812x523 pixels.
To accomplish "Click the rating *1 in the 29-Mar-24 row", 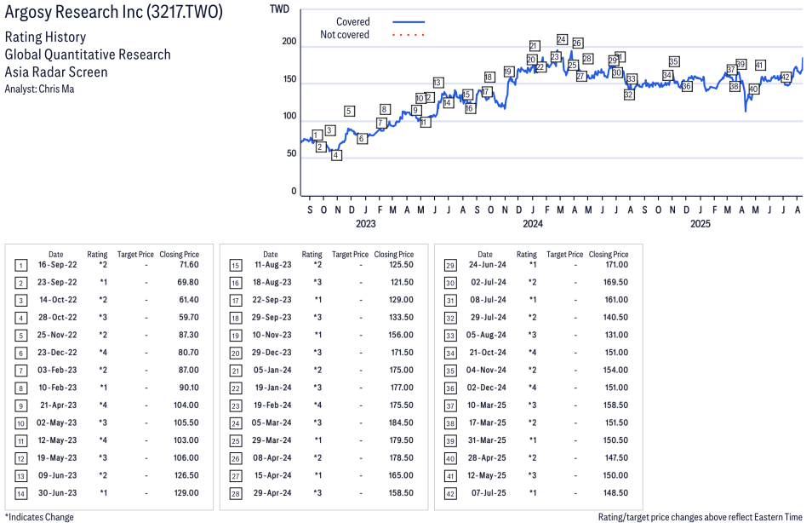I will pos(317,440).
